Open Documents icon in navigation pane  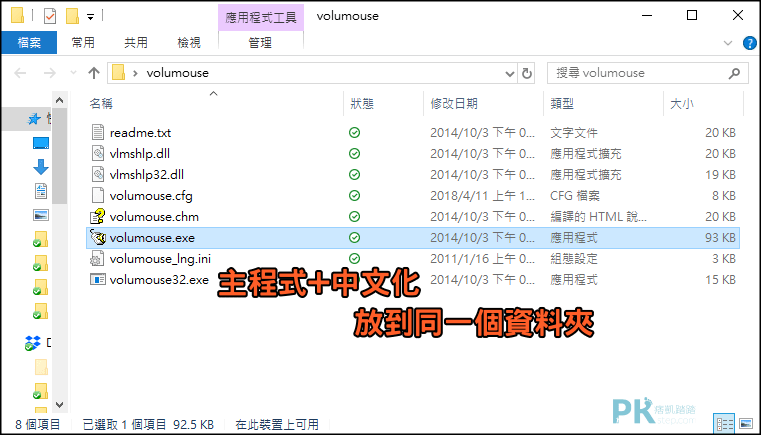(x=41, y=191)
